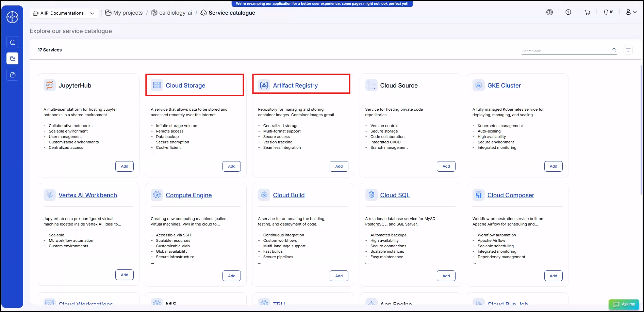Image resolution: width=644 pixels, height=312 pixels.
Task: Add the Artifact Registry service
Action: [339, 166]
